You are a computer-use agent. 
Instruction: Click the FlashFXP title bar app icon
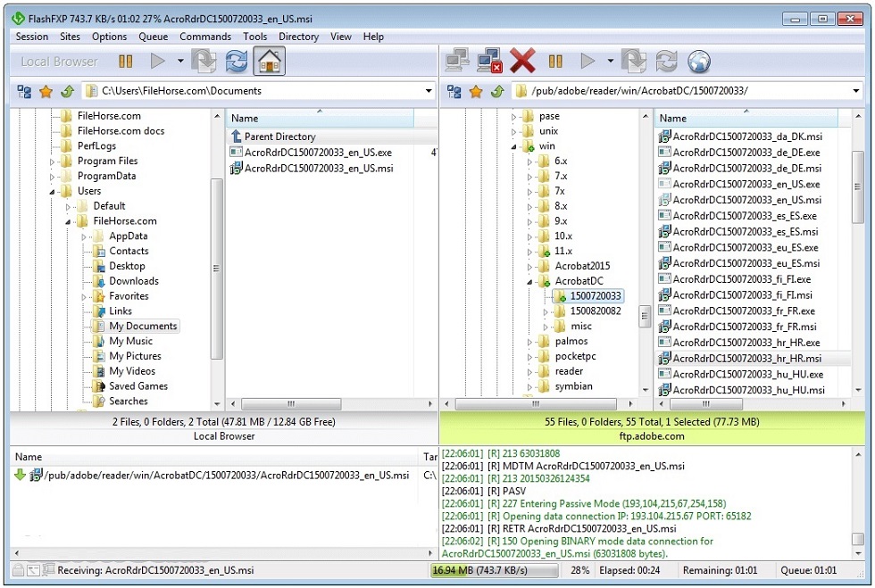click(19, 19)
